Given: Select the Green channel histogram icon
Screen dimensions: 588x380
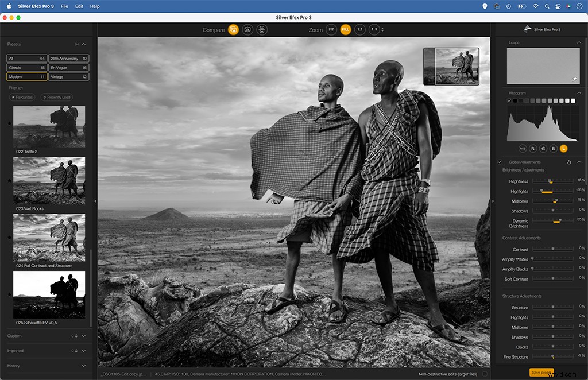Looking at the screenshot, I should (x=543, y=148).
